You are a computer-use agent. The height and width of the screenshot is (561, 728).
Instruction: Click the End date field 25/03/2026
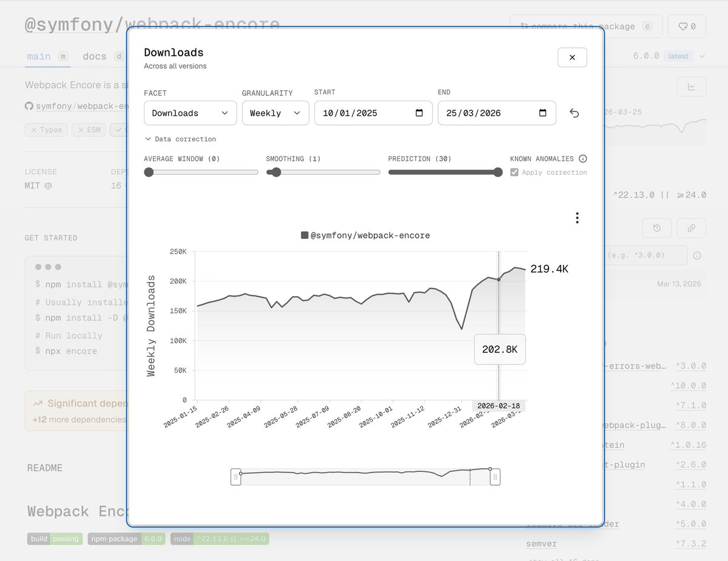tap(497, 113)
